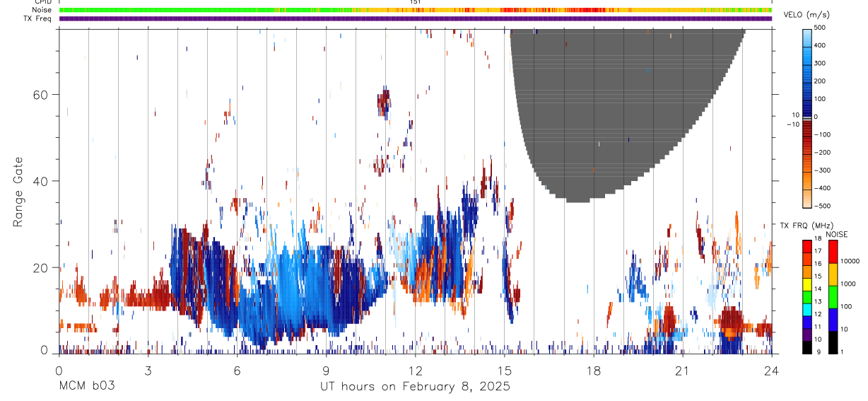868x401 pixels.
Task: Click the "MCM b03" radar beam label
Action: 86,386
